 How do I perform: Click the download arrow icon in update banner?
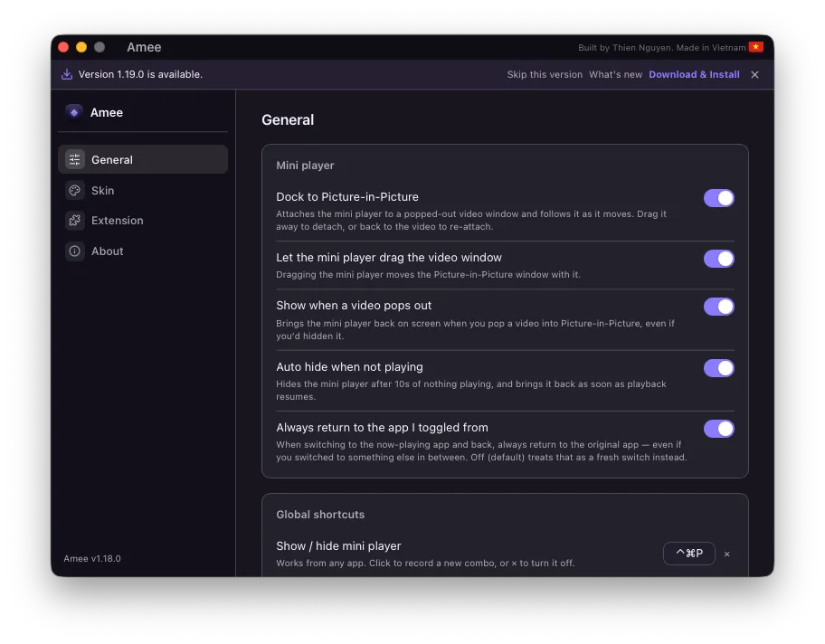[x=67, y=74]
